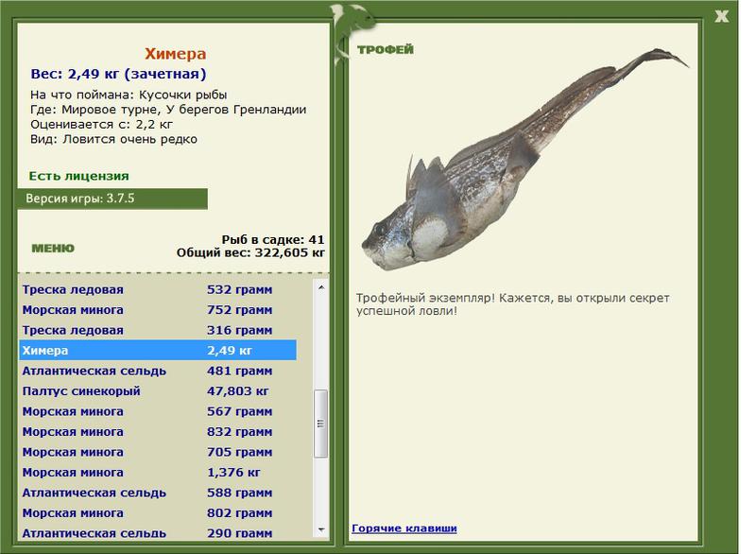Image resolution: width=756 pixels, height=554 pixels.
Task: Click the list scrollbar up arrow
Action: [321, 287]
